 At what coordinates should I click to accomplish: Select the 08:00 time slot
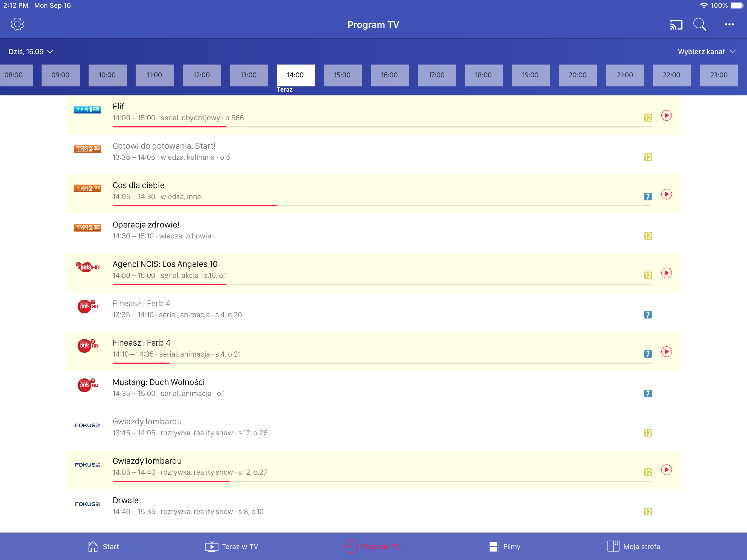(x=16, y=75)
